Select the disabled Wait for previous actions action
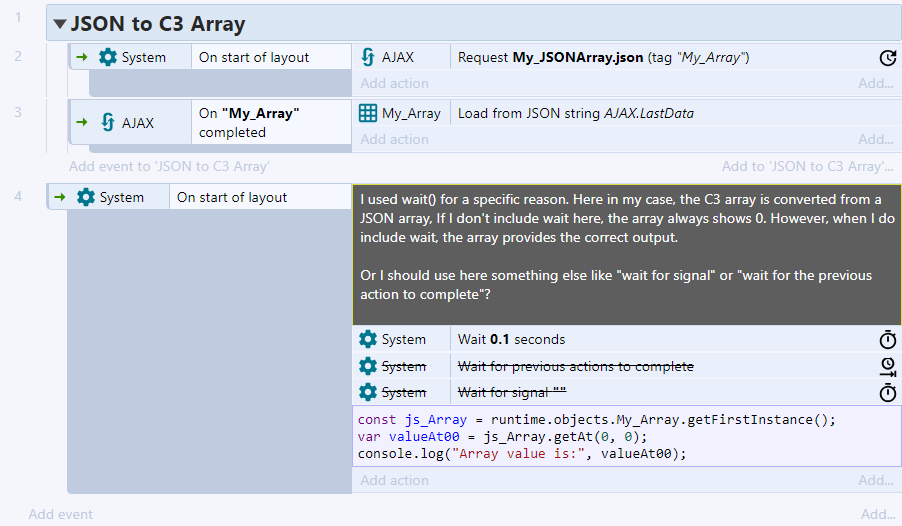This screenshot has width=902, height=526. coord(575,366)
